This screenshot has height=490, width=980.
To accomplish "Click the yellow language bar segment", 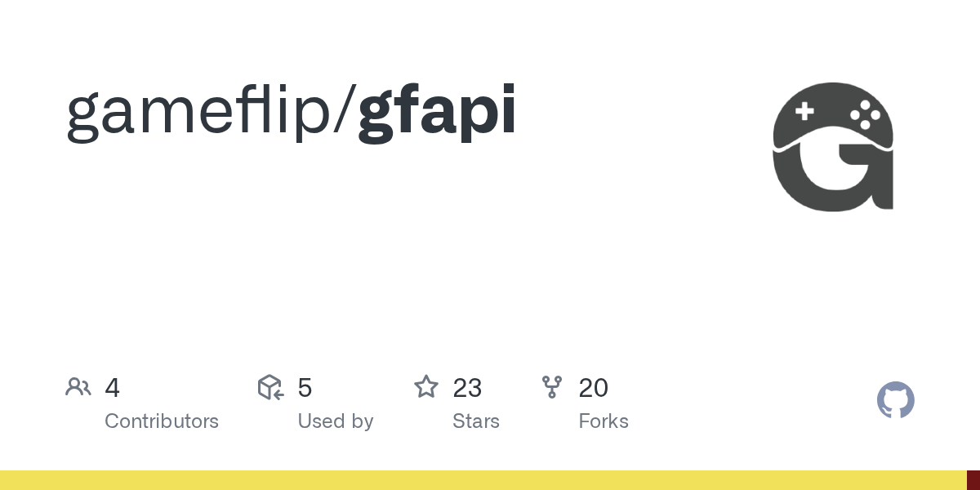I will [x=482, y=480].
